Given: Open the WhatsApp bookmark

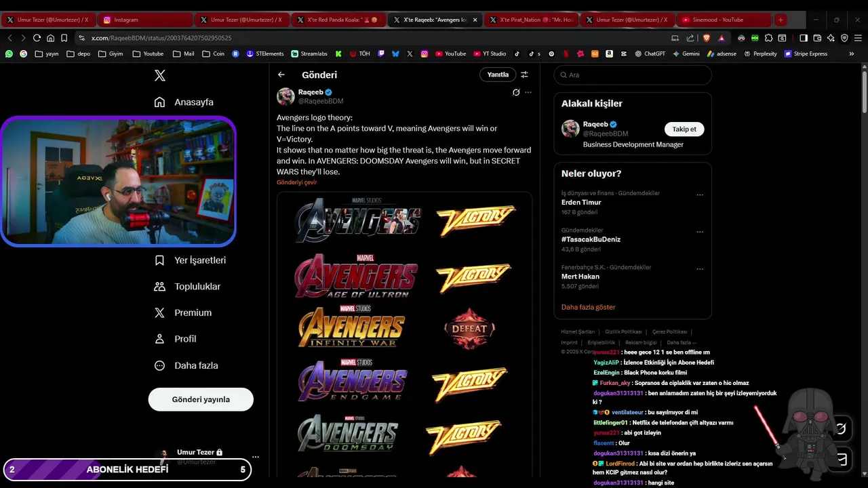Looking at the screenshot, I should (9, 54).
